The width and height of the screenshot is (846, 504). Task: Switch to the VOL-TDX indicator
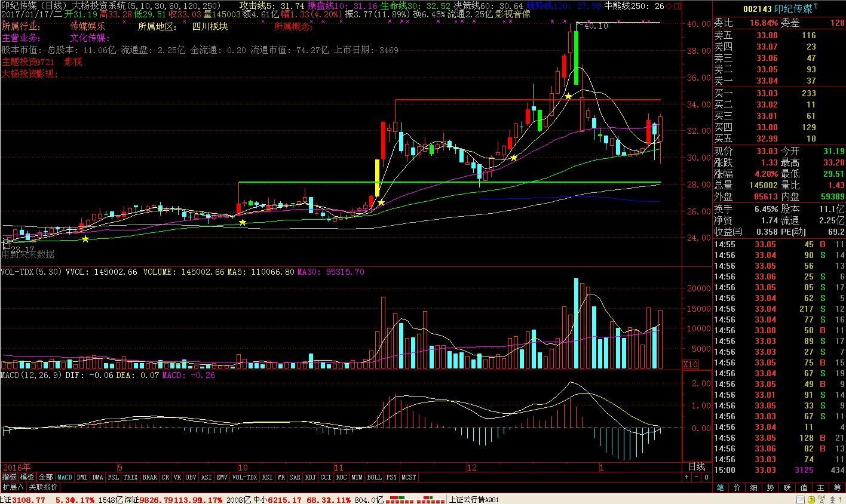(x=244, y=477)
